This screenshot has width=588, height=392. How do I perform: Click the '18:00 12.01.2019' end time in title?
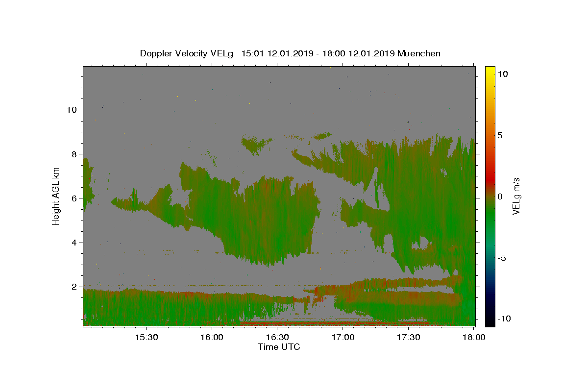coord(359,53)
